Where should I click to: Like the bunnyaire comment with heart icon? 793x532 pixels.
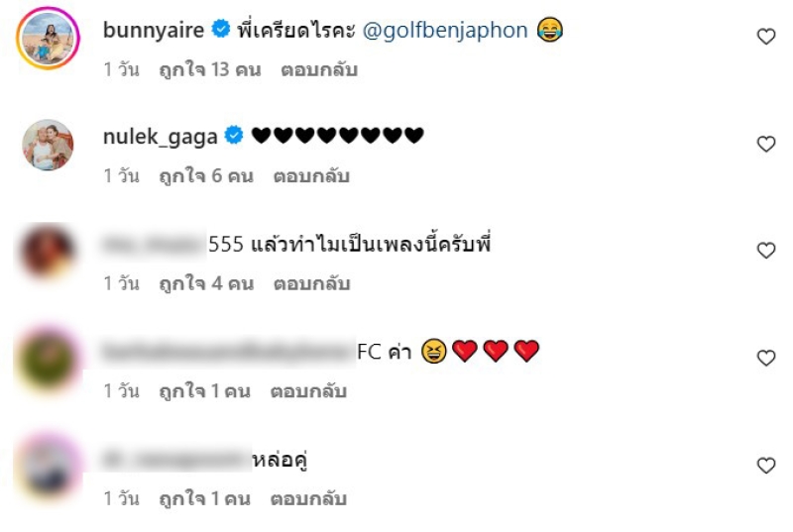(765, 37)
